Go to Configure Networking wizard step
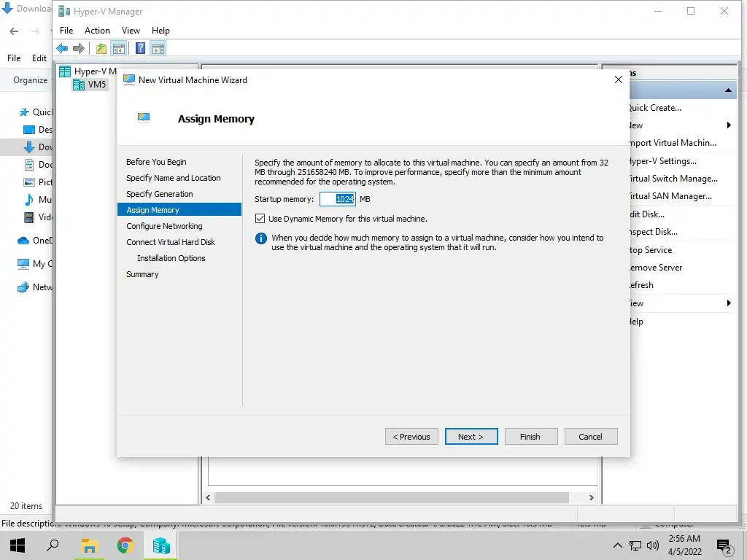747x560 pixels. click(x=164, y=226)
